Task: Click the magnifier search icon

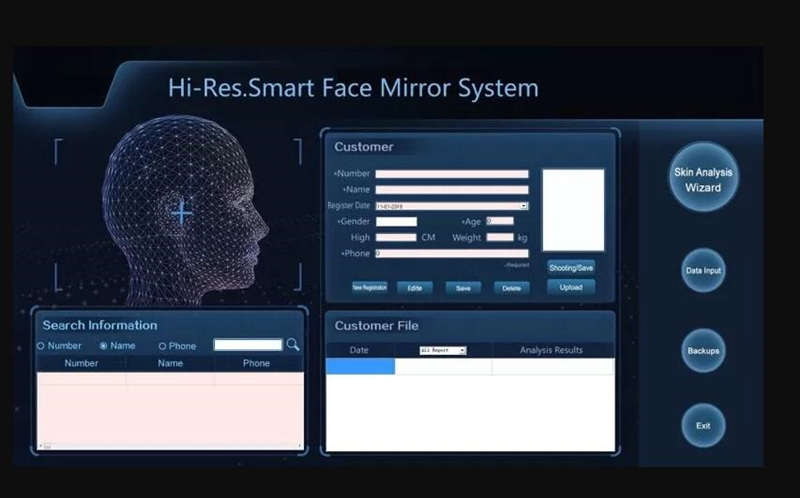Action: point(293,345)
